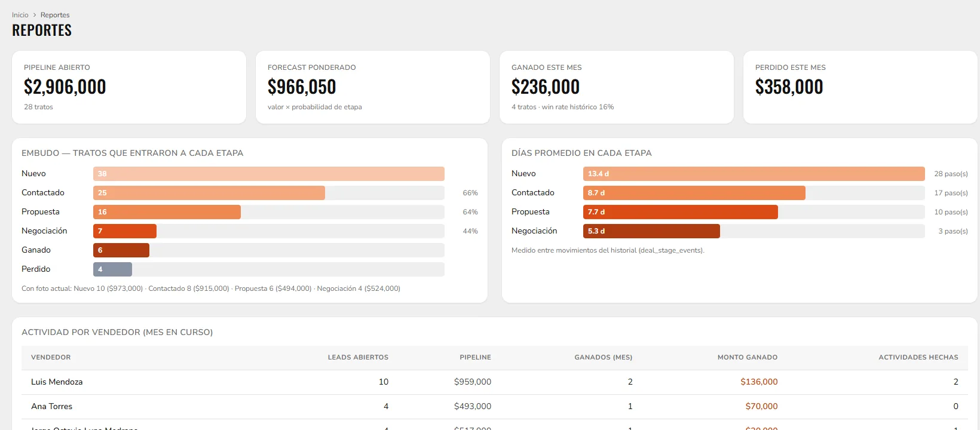This screenshot has height=430, width=980.
Task: Click the Ganado funnel bar showing 6
Action: (x=121, y=250)
